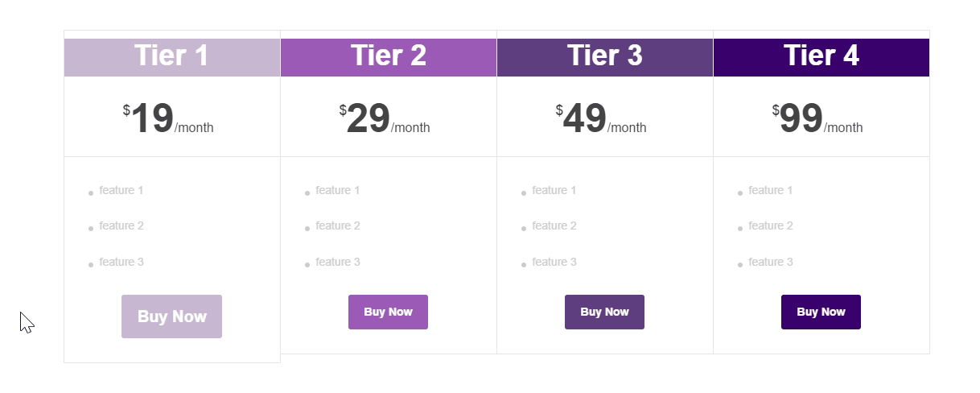Click feature 2 under Tier 4
The image size is (980, 393).
click(771, 225)
